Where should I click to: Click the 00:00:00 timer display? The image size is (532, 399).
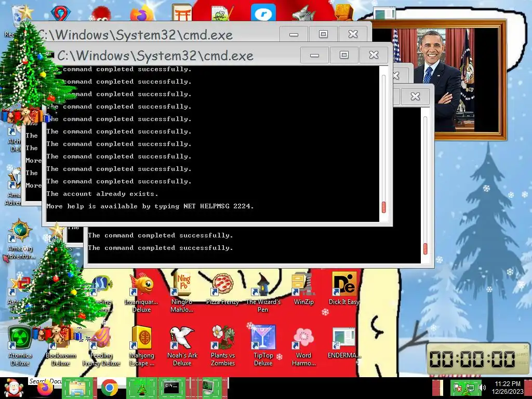pyautogui.click(x=472, y=360)
